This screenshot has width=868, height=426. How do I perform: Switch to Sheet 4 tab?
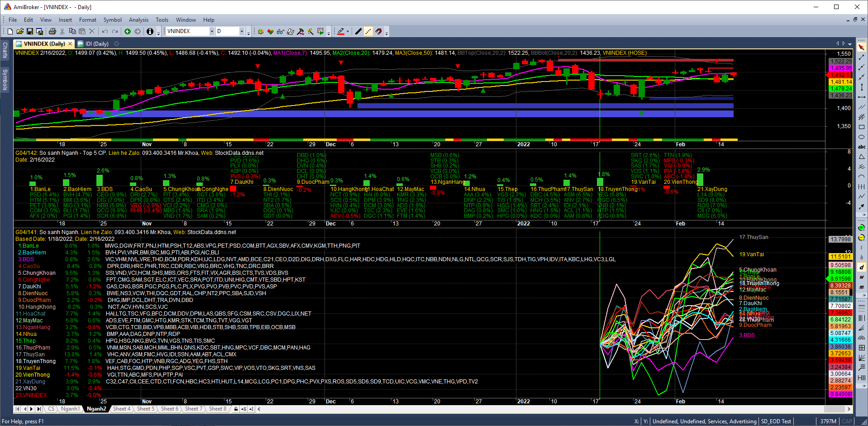click(121, 409)
